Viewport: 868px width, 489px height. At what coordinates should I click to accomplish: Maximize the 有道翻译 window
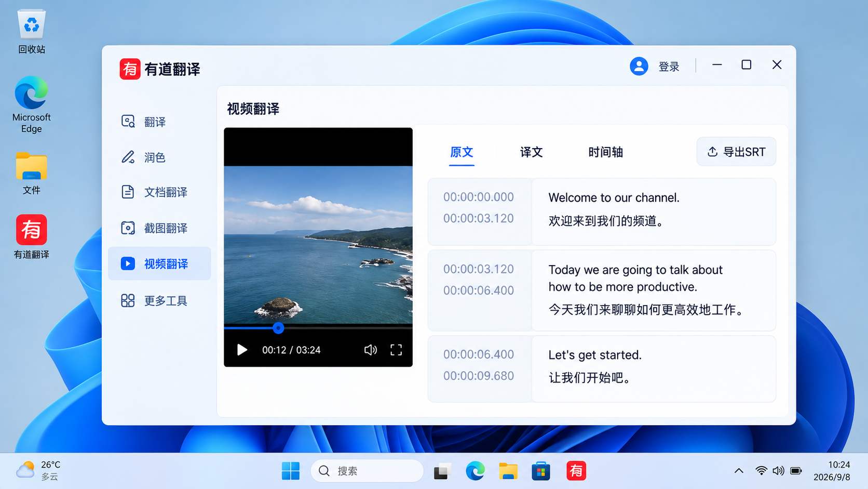pos(747,65)
